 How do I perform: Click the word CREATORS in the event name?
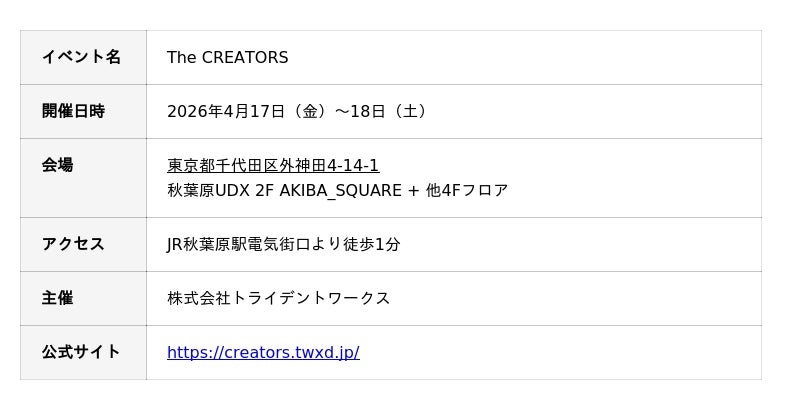tap(245, 58)
